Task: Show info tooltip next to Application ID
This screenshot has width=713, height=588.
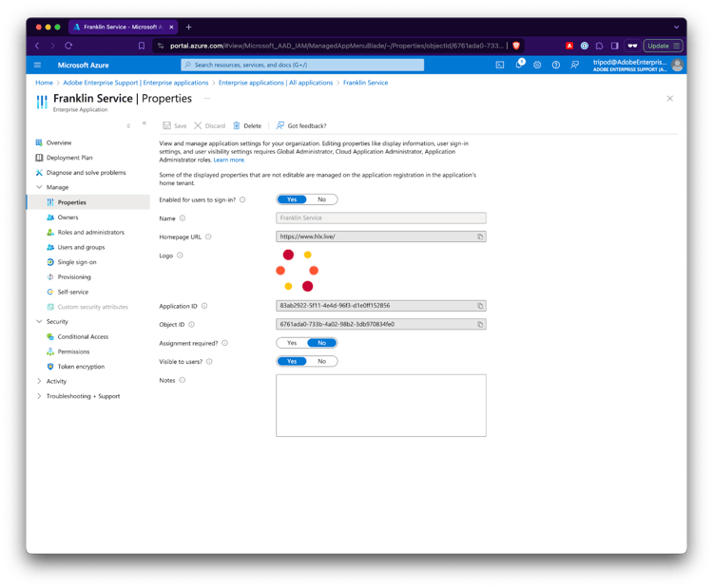Action: [204, 306]
